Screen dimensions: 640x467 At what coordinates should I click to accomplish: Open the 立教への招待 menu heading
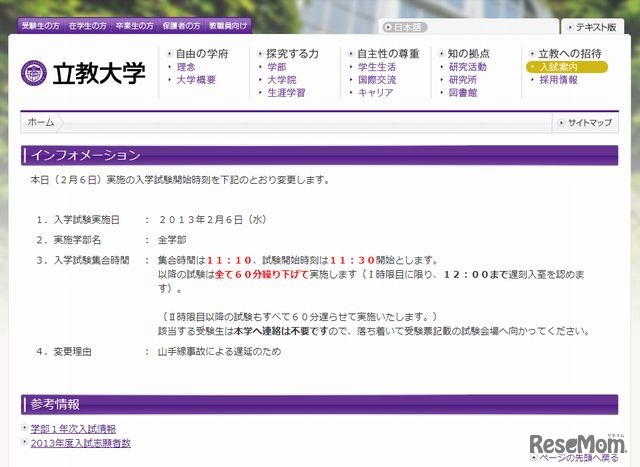(x=570, y=53)
